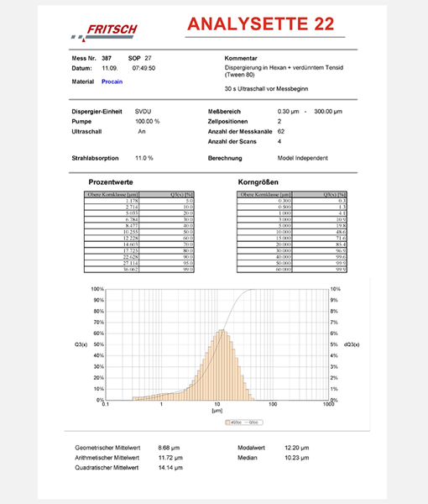Click Arithmetischer Mittelwert value 11.72 µm
428x504 pixels.
(x=170, y=458)
